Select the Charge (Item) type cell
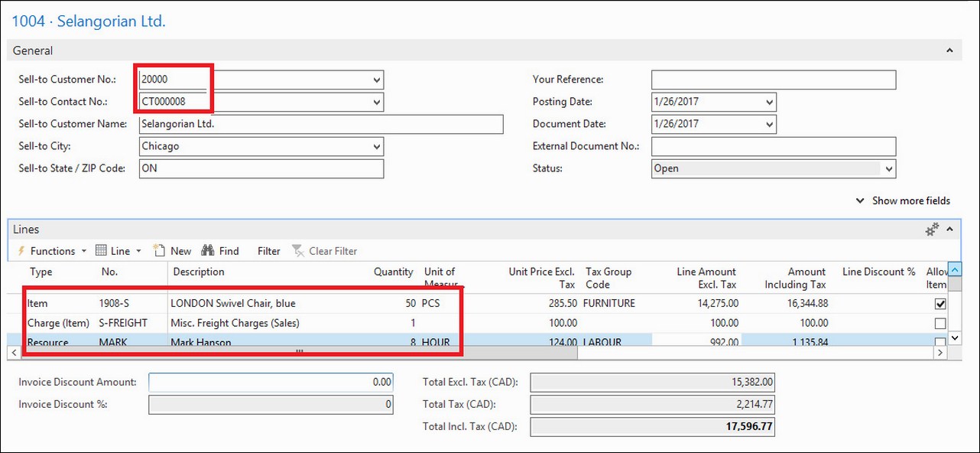 coord(57,323)
